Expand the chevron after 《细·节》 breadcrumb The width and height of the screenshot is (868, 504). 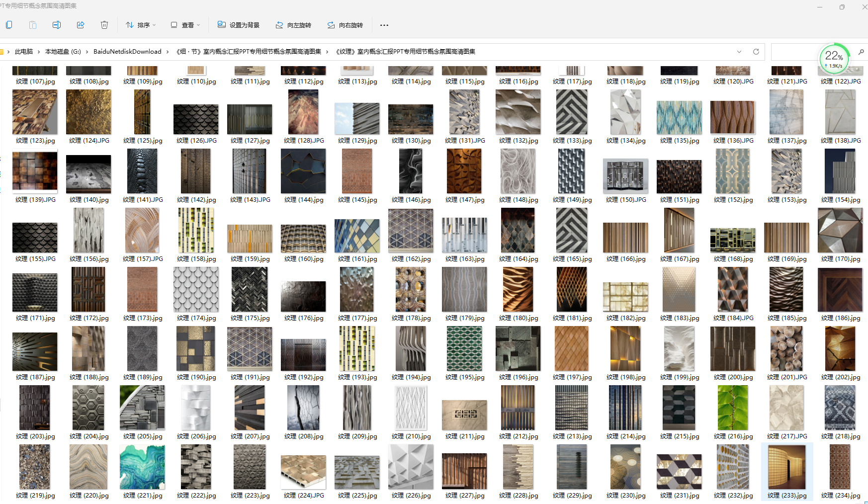(327, 52)
